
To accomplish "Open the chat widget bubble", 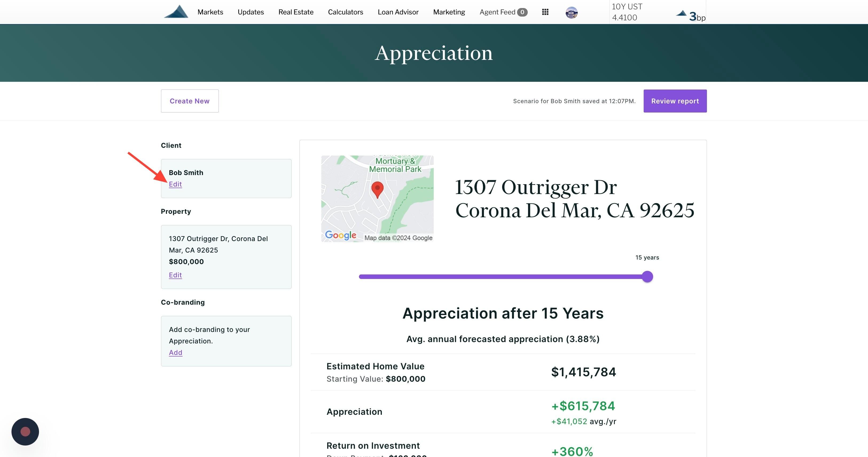I will coord(25,432).
